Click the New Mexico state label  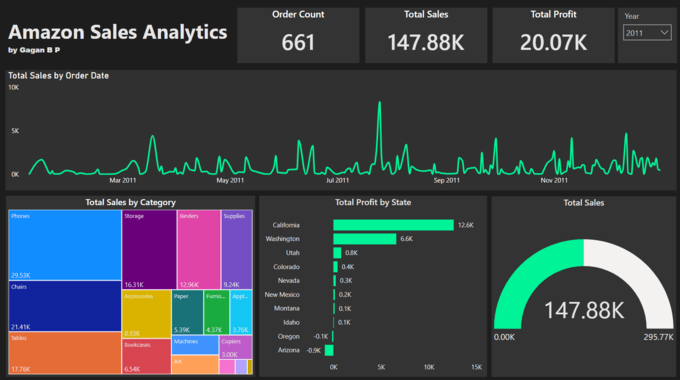pyautogui.click(x=282, y=295)
